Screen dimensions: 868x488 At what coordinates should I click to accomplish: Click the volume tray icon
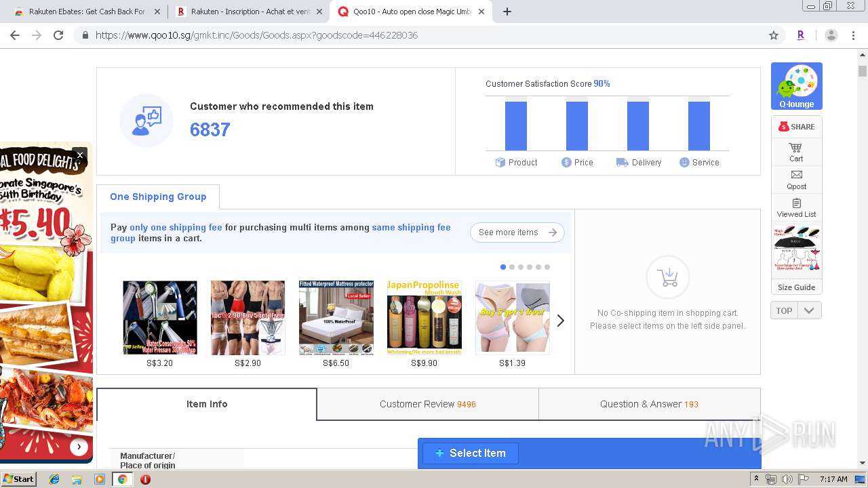(787, 479)
